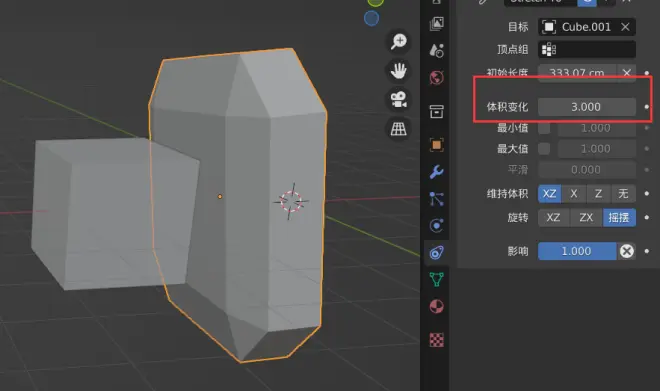Screen dimensions: 660x391
Task: Open the Object Constraints properties tab
Action: pos(436,253)
